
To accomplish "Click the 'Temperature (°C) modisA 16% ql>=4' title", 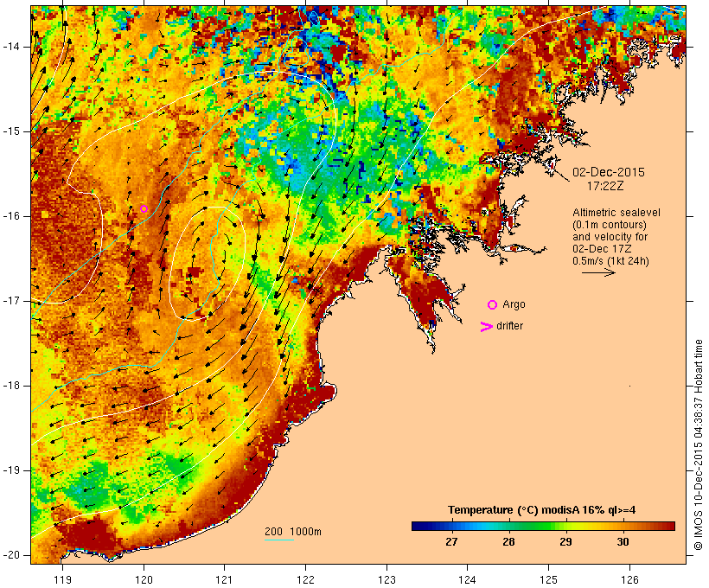I will click(542, 510).
